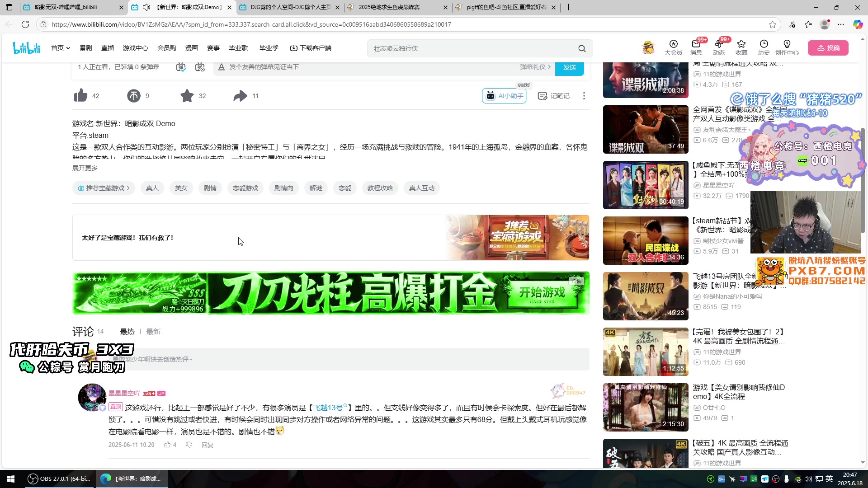Go to 直播 live section
Image resolution: width=868 pixels, height=488 pixels.
point(108,48)
